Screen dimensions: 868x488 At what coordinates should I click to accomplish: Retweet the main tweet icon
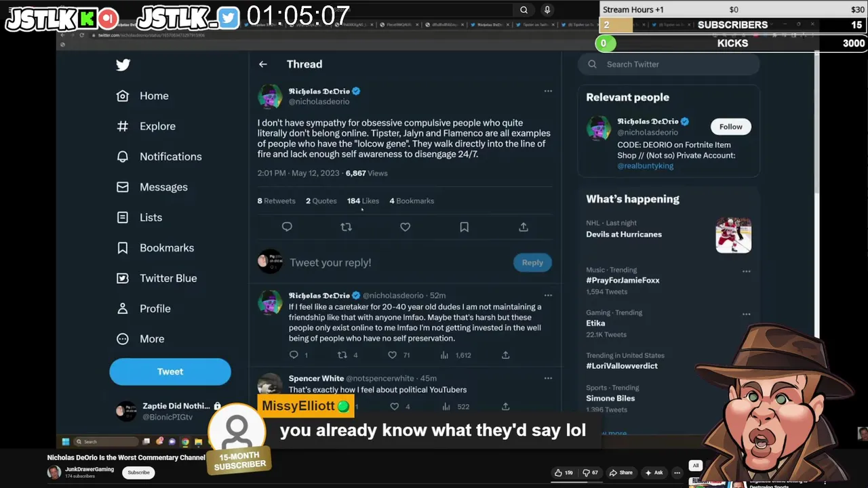click(346, 227)
